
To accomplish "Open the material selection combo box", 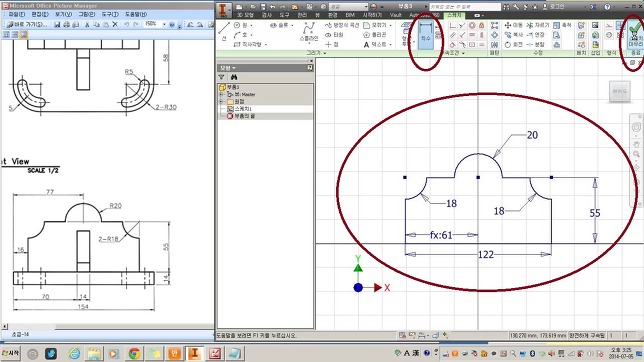I will coord(348,7).
